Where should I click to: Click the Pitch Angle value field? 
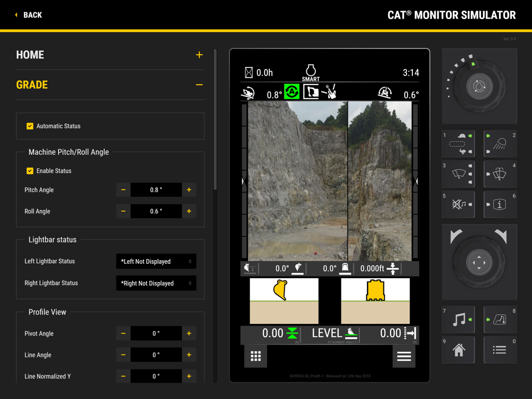pyautogui.click(x=156, y=190)
